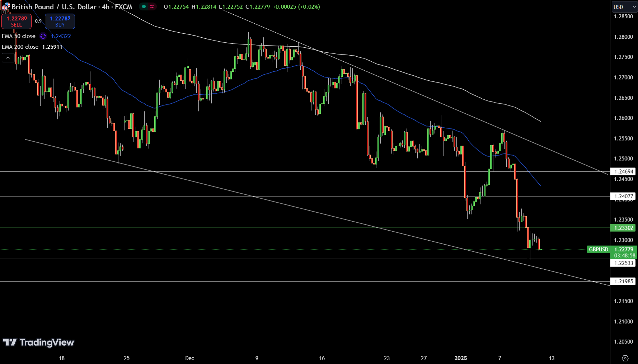Click the 27 date label on time axis
The image size is (638, 364).
(424, 358)
